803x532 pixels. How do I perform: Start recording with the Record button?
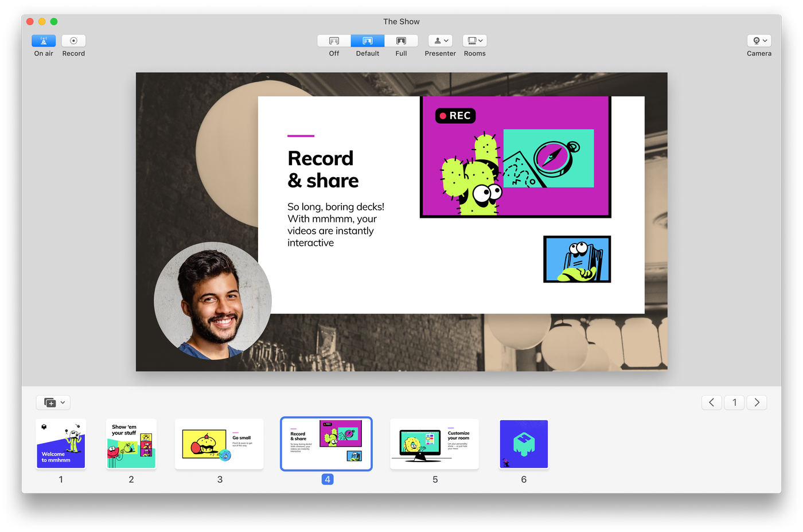point(73,41)
